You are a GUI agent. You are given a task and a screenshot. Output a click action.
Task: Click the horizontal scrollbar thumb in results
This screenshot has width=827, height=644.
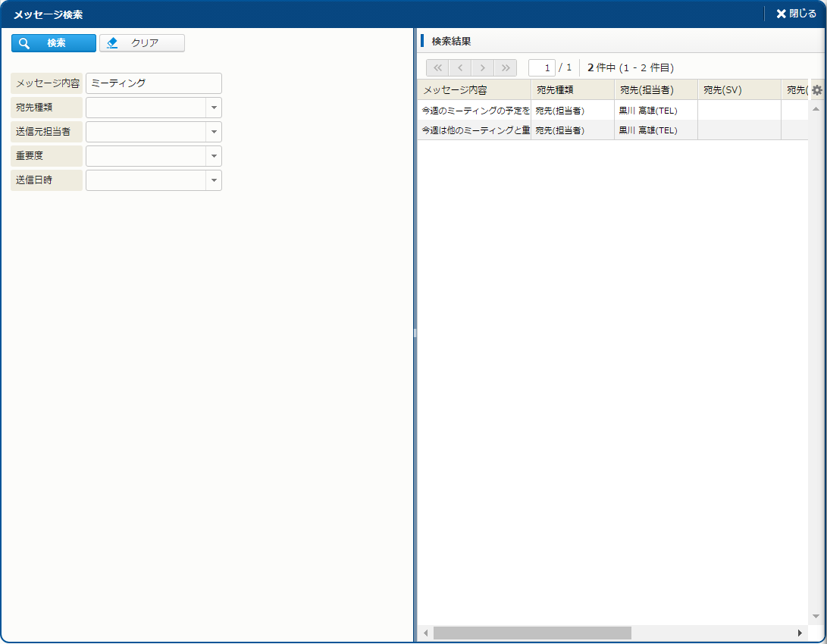[x=532, y=633]
